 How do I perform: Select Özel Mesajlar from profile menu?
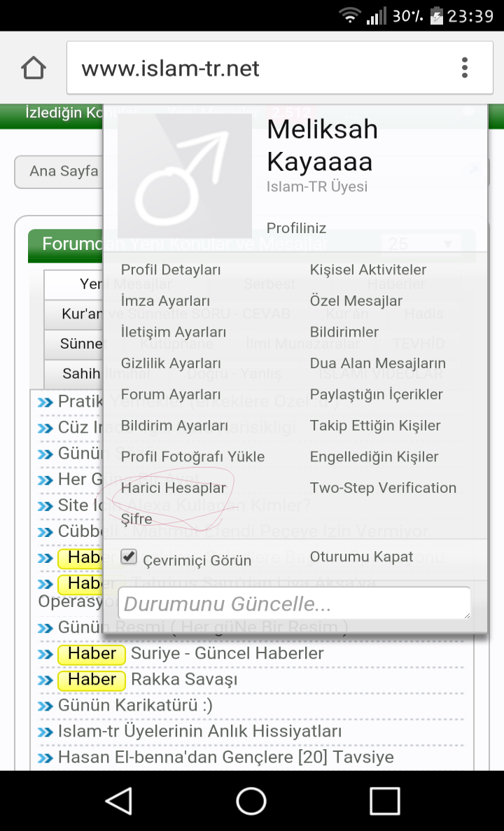click(x=356, y=301)
